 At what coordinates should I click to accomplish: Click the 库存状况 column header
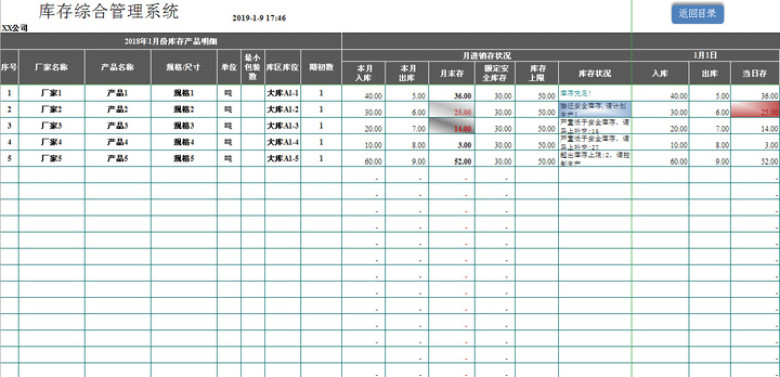(595, 73)
